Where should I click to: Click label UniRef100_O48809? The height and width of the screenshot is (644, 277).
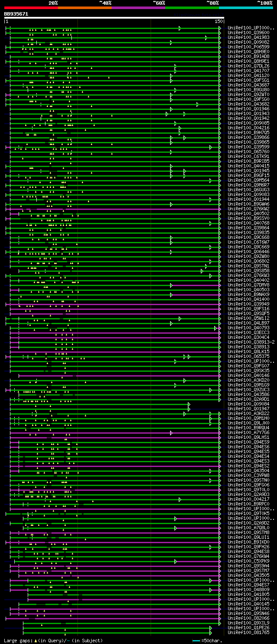point(248,590)
